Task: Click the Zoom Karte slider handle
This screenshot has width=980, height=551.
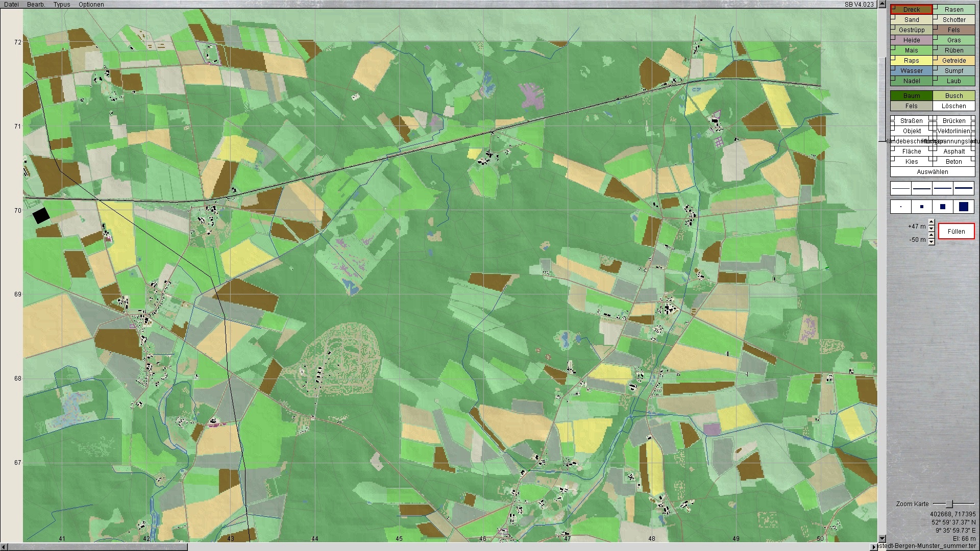Action: point(949,504)
